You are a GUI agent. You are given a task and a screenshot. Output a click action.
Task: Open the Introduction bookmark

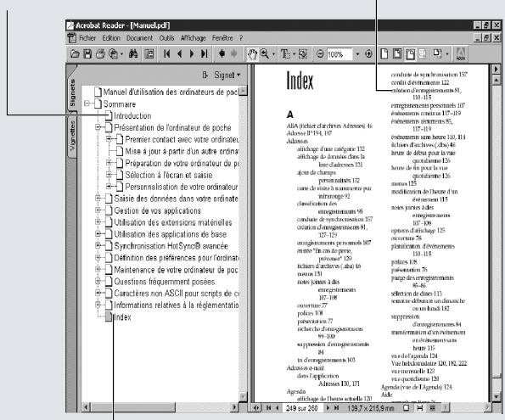click(132, 115)
